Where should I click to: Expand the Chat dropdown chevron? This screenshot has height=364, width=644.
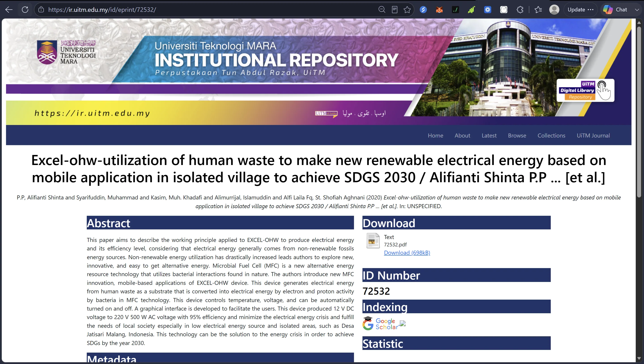pyautogui.click(x=637, y=10)
